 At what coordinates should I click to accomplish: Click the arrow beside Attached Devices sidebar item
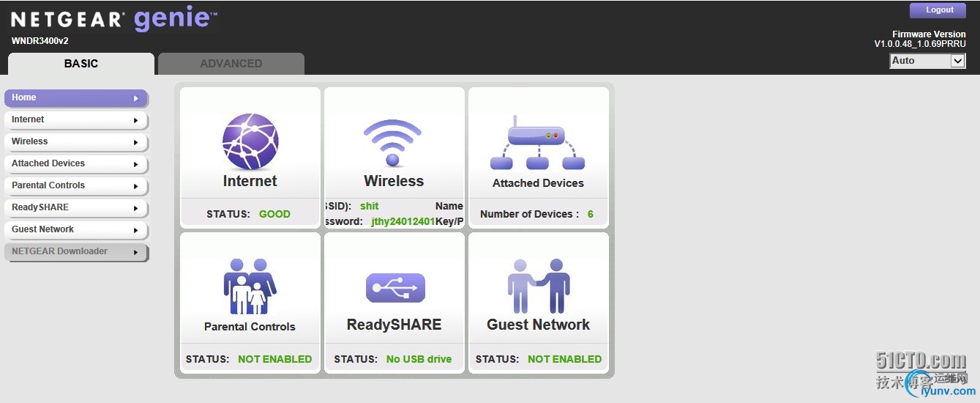pyautogui.click(x=136, y=164)
